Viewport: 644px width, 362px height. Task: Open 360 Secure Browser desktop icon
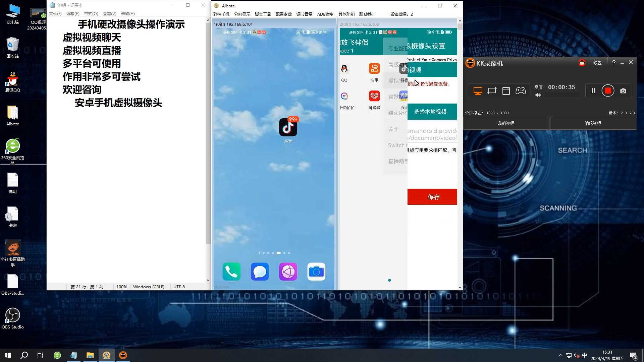pyautogui.click(x=13, y=152)
